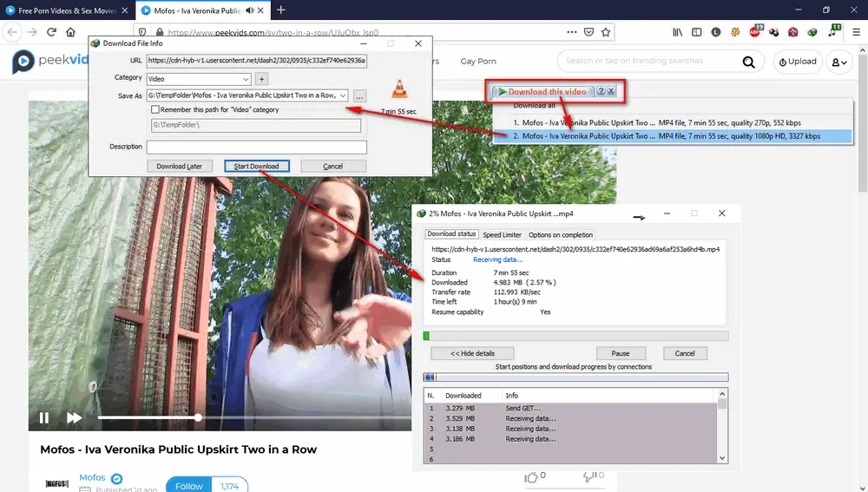The width and height of the screenshot is (868, 492).
Task: Choose the 1080p HD quality download entry
Action: pos(672,136)
